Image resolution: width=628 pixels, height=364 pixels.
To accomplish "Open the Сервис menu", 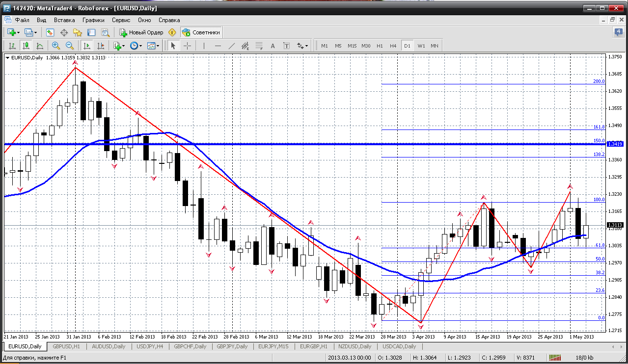I will 121,20.
